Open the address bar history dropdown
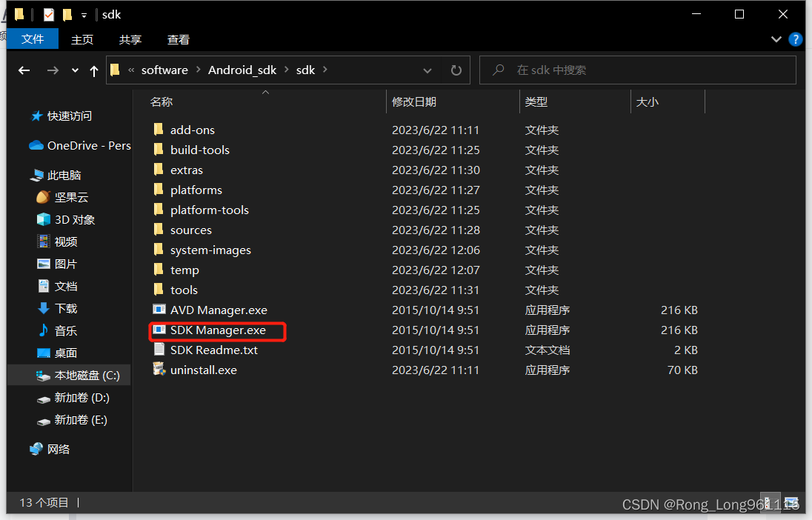The width and height of the screenshot is (812, 520). pyautogui.click(x=427, y=70)
